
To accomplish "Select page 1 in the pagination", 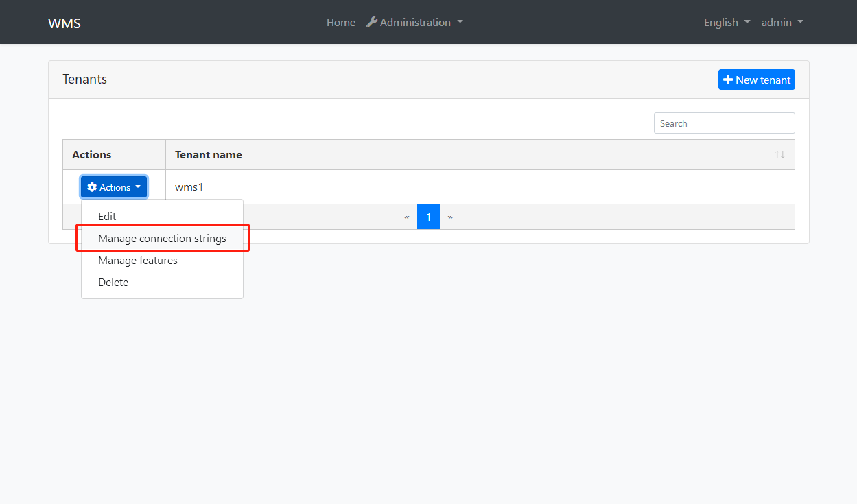I will click(x=428, y=217).
